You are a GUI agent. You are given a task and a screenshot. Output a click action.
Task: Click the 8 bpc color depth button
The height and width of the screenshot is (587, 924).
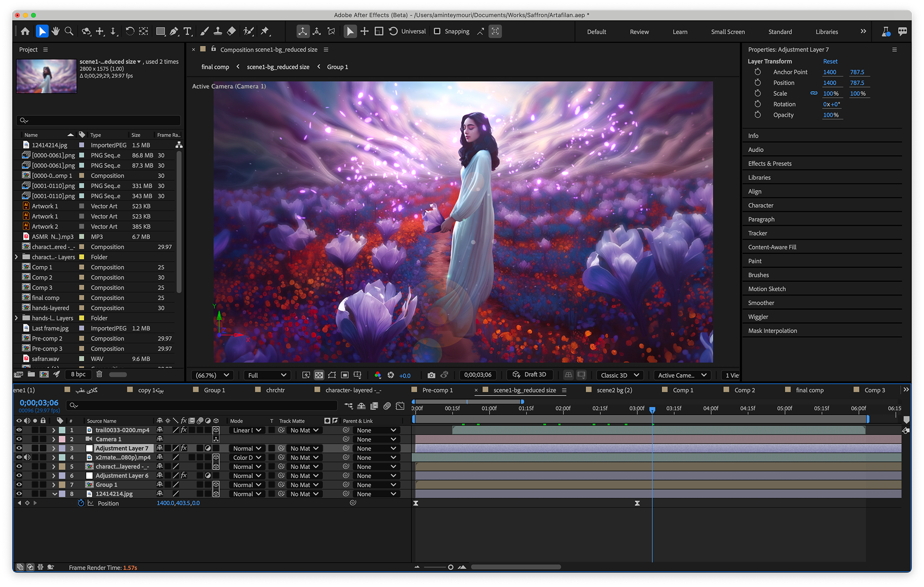(78, 374)
